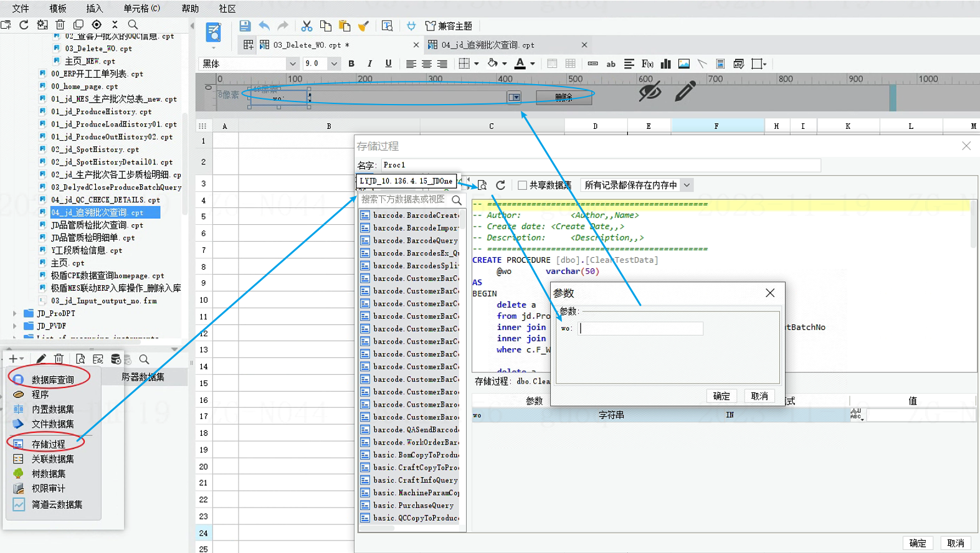Toggle the 共享数据集 checkbox
Image resolution: width=980 pixels, height=553 pixels.
click(522, 185)
